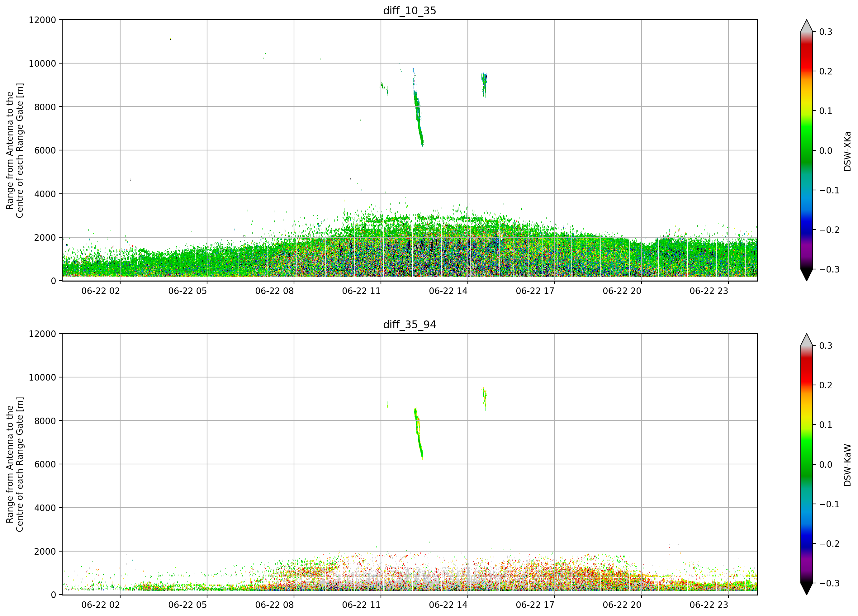Image resolution: width=858 pixels, height=616 pixels.
Task: Click the 12000 y-tick in the diff_10_35 plot
Action: pyautogui.click(x=42, y=20)
